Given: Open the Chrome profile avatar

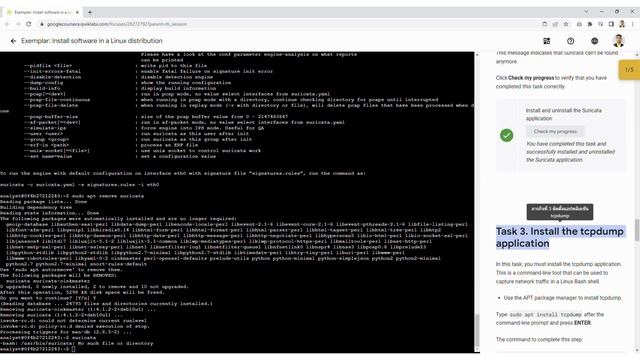Looking at the screenshot, I should pos(622,24).
